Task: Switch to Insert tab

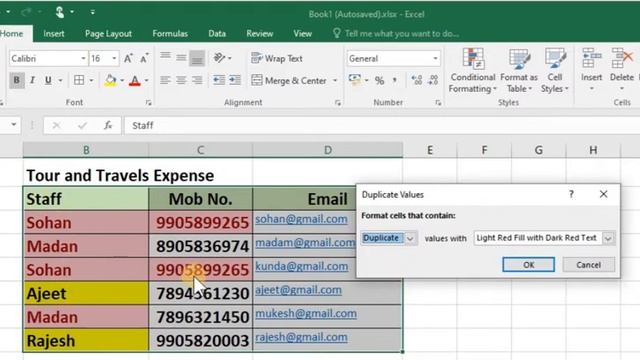Action: pos(54,33)
